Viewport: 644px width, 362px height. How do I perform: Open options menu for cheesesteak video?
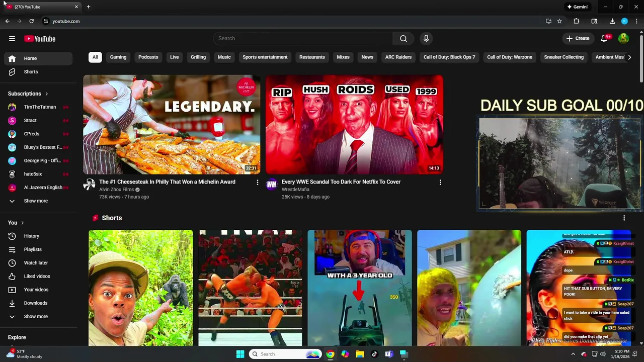258,183
